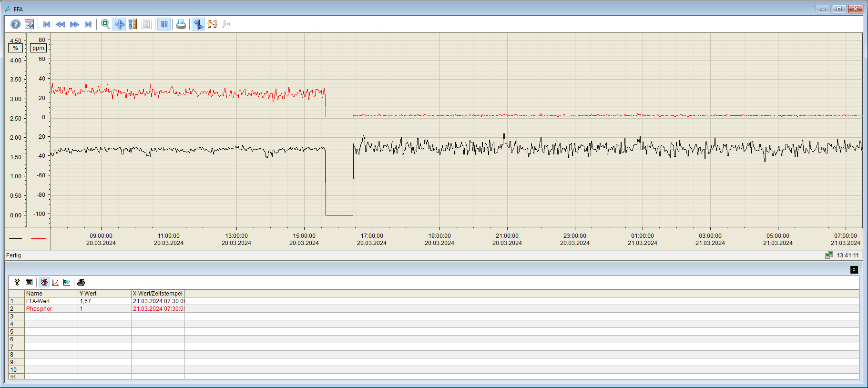Print the ruler value table
This screenshot has width=868, height=388.
(x=81, y=282)
